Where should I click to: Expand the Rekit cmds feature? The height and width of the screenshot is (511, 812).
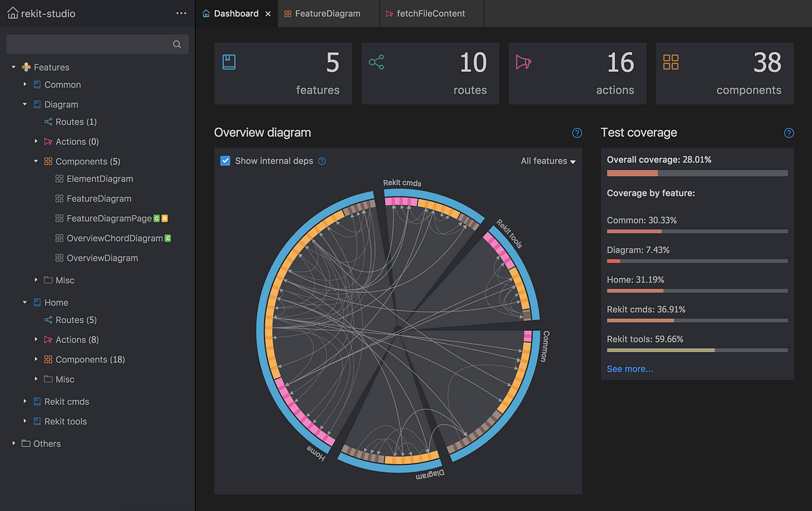(25, 401)
